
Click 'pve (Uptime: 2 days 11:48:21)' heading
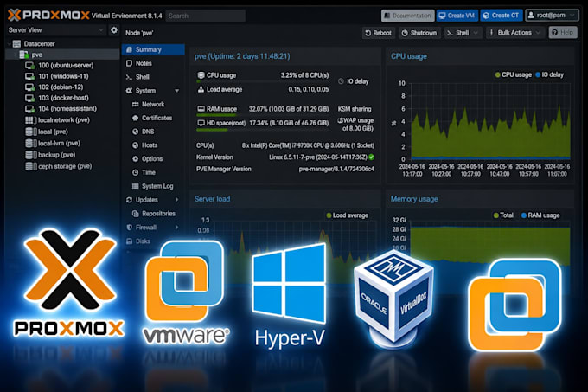pyautogui.click(x=242, y=56)
